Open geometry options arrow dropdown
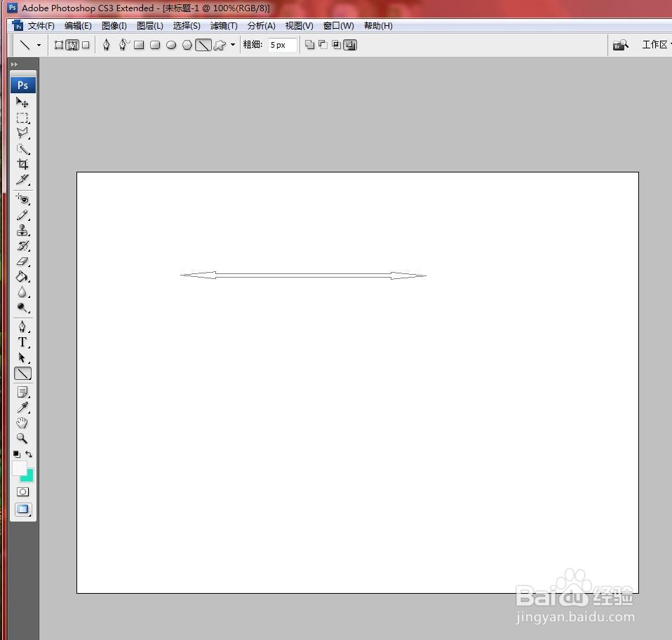This screenshot has height=640, width=672. coord(233,45)
